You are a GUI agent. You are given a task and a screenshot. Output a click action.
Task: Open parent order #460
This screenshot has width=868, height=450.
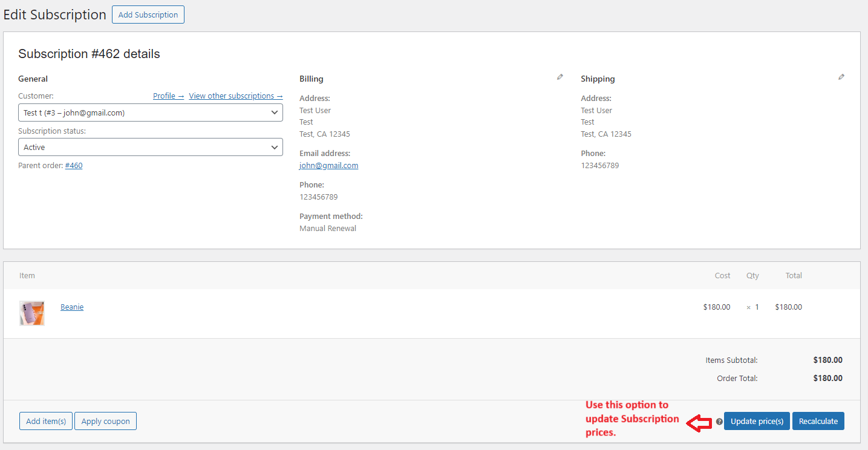coord(73,165)
